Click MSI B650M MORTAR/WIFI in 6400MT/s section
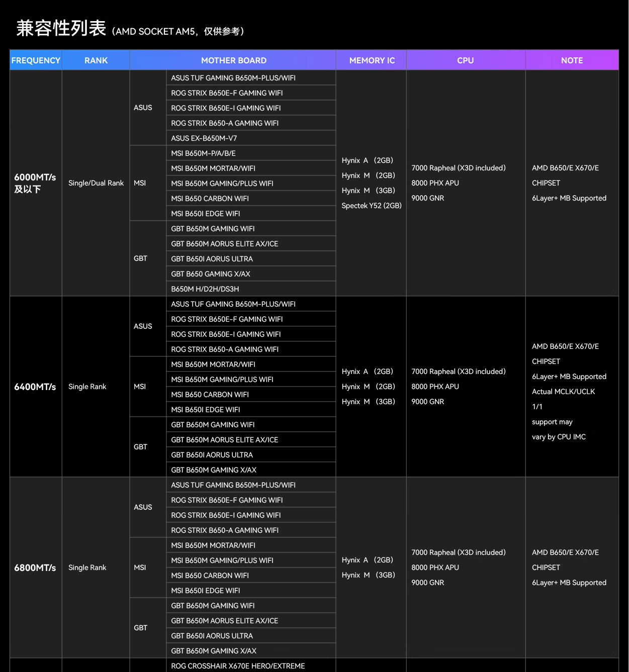This screenshot has height=672, width=629. (x=251, y=364)
